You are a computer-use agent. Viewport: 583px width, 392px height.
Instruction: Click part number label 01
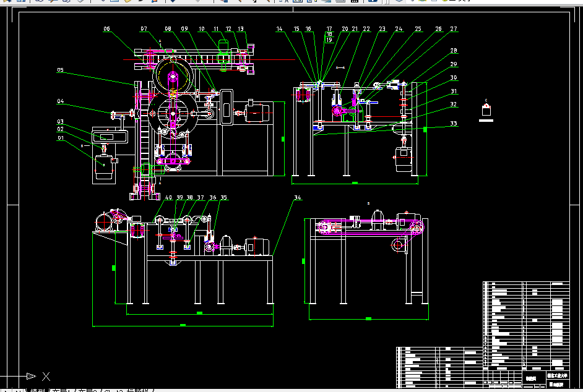61,138
